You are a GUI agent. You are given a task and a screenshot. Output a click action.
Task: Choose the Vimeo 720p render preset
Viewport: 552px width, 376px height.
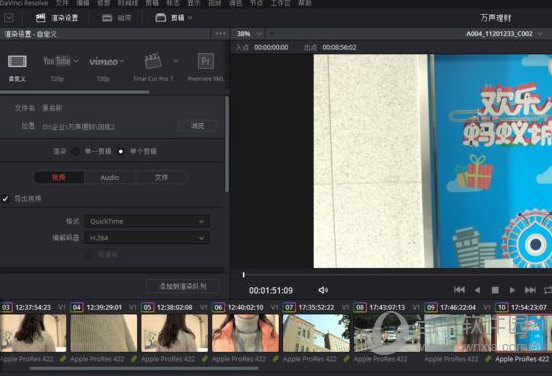103,62
